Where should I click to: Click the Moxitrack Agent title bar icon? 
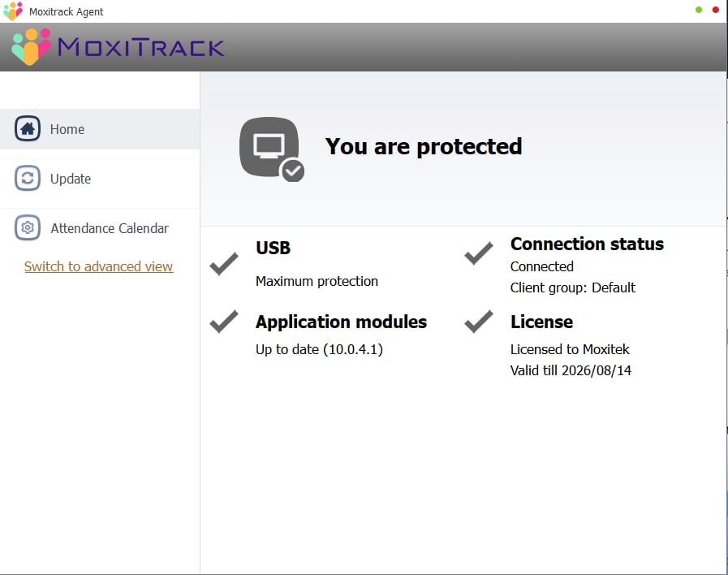pyautogui.click(x=13, y=11)
